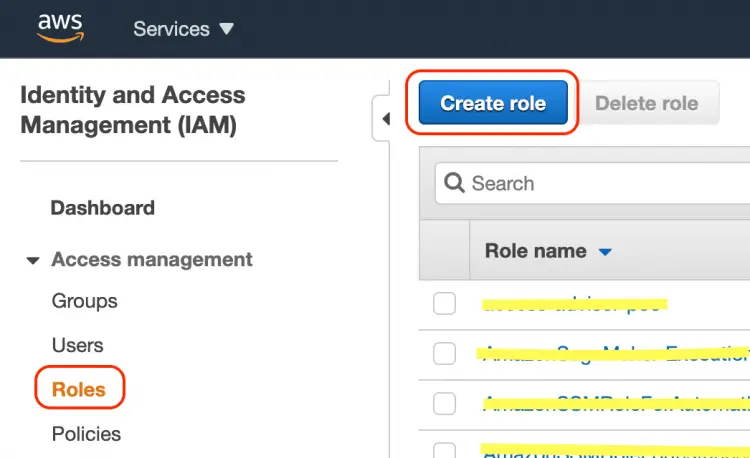Focus the roles Search field
Image resolution: width=750 pixels, height=458 pixels.
click(593, 184)
